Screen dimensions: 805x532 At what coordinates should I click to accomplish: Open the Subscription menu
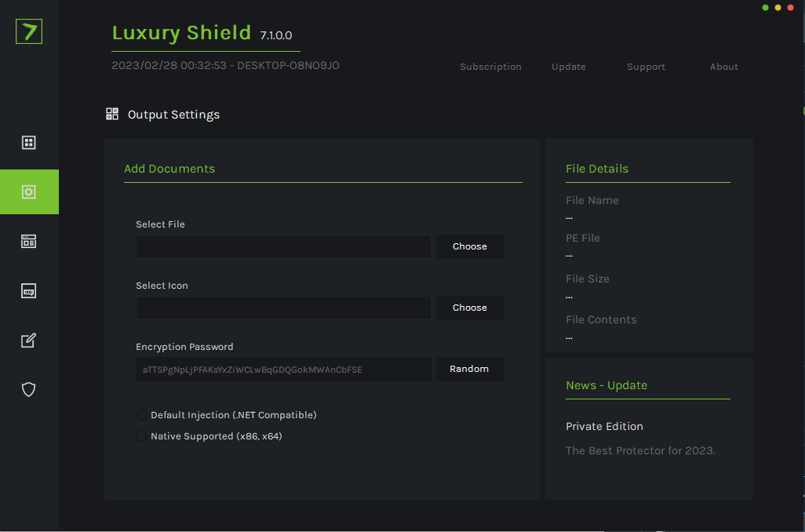click(x=490, y=67)
